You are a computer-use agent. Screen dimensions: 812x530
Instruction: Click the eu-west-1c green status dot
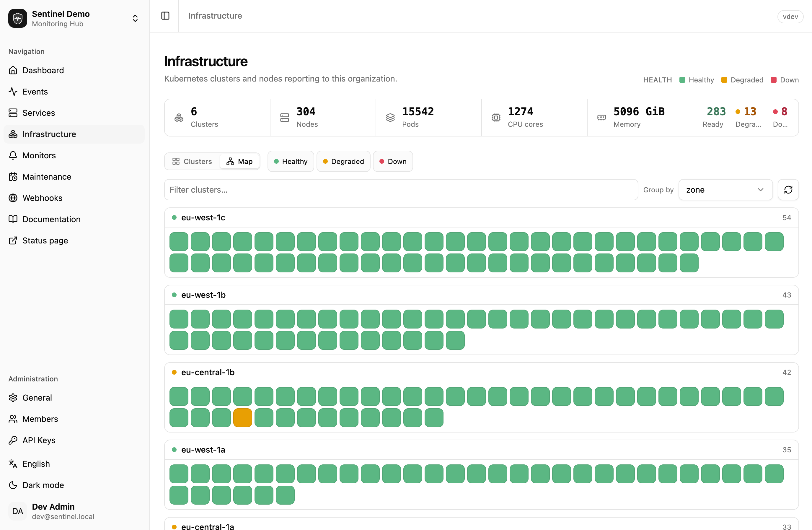174,218
